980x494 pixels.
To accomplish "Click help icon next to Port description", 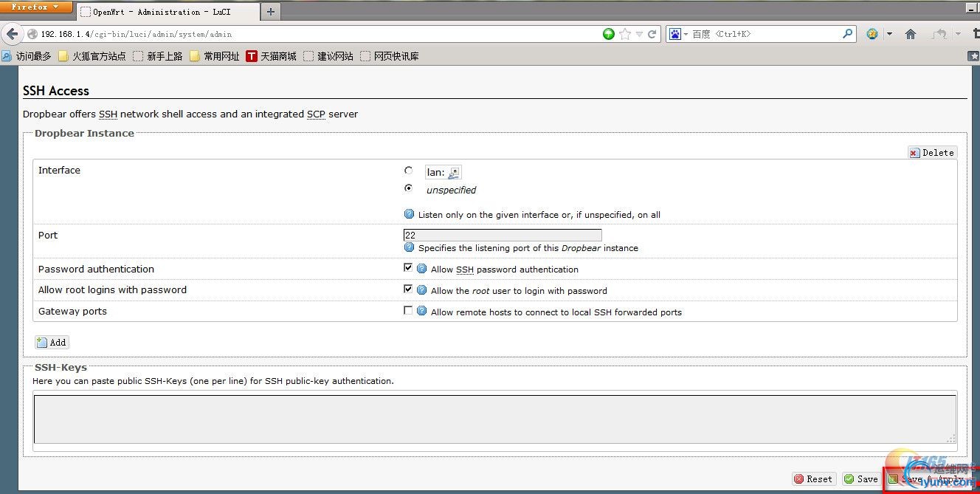I will pyautogui.click(x=410, y=247).
